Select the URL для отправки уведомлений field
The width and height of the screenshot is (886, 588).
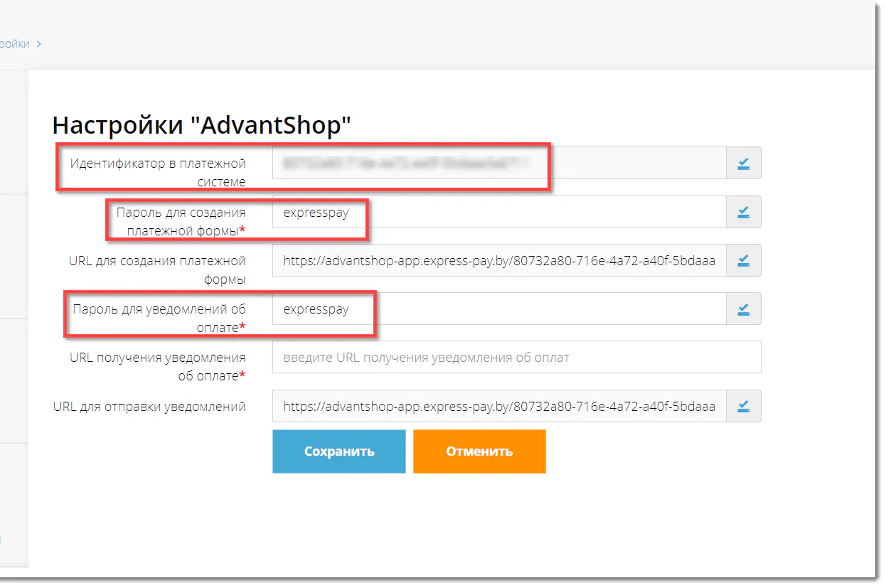point(498,406)
